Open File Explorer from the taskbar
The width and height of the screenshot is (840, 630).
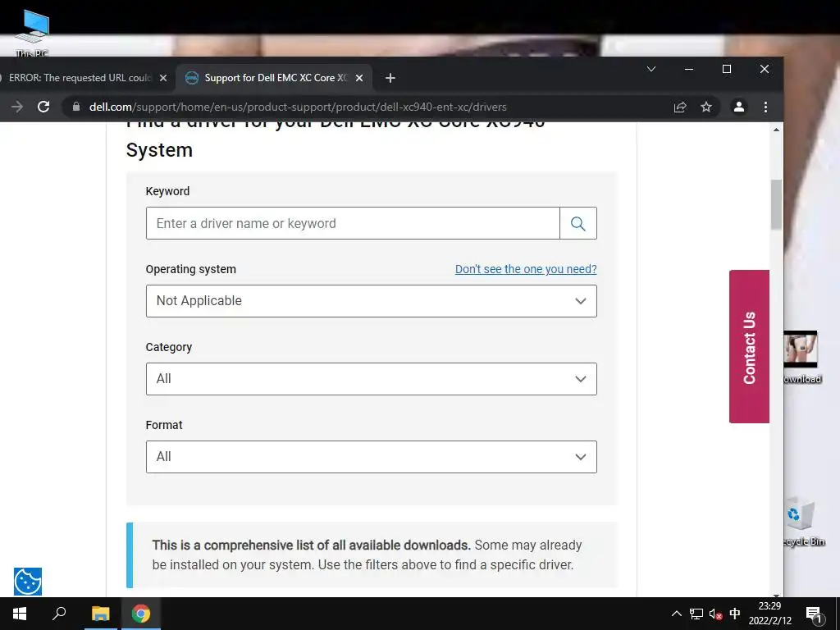tap(100, 614)
